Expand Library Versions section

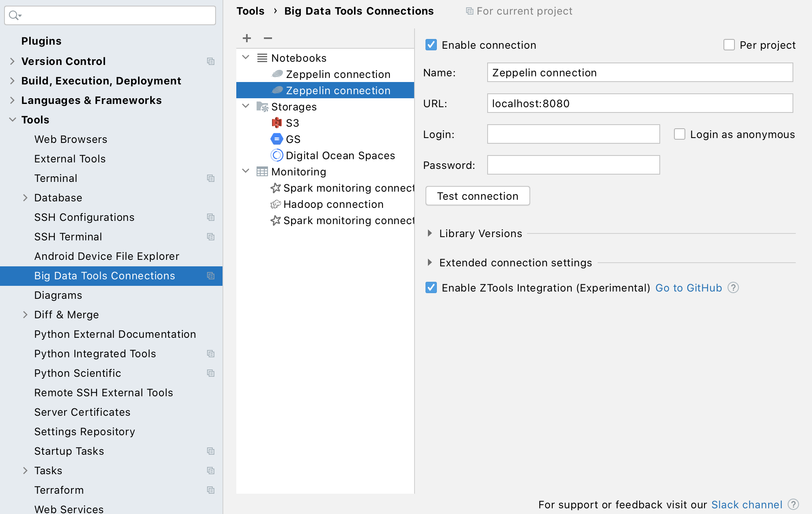point(430,233)
